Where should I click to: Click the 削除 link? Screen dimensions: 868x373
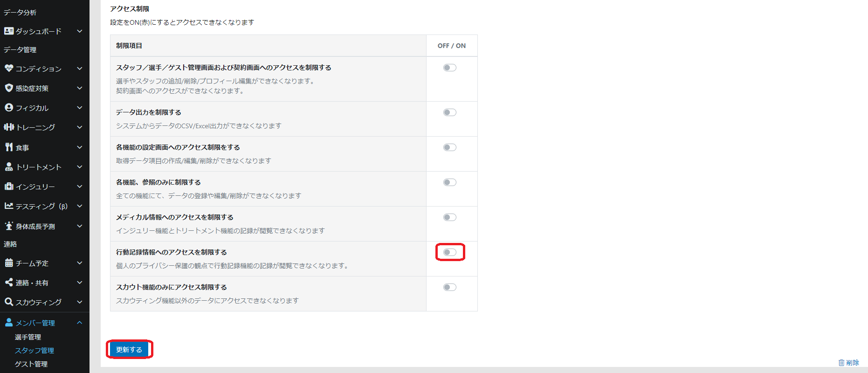tap(853, 363)
